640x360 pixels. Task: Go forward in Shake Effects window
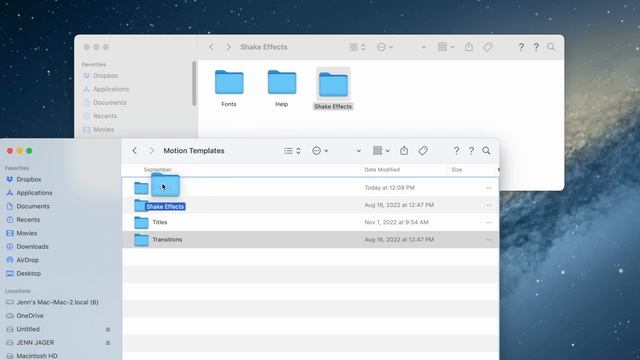click(x=228, y=47)
